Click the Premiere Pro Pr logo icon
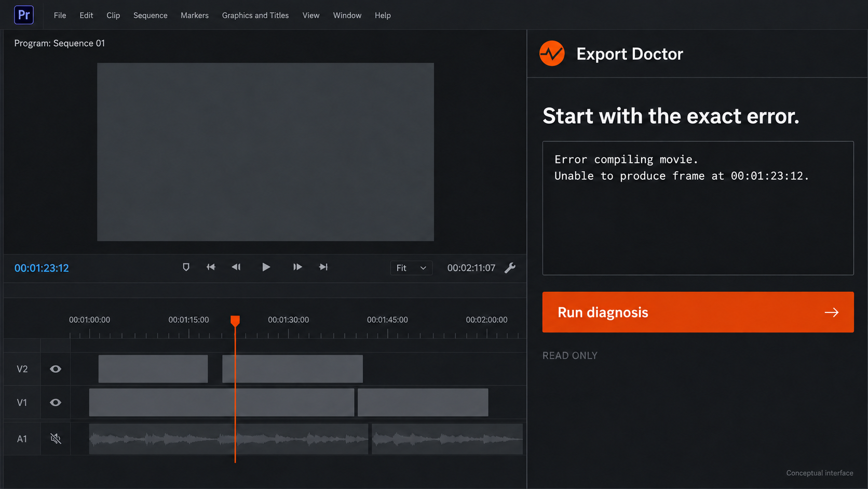The image size is (868, 489). pyautogui.click(x=24, y=15)
